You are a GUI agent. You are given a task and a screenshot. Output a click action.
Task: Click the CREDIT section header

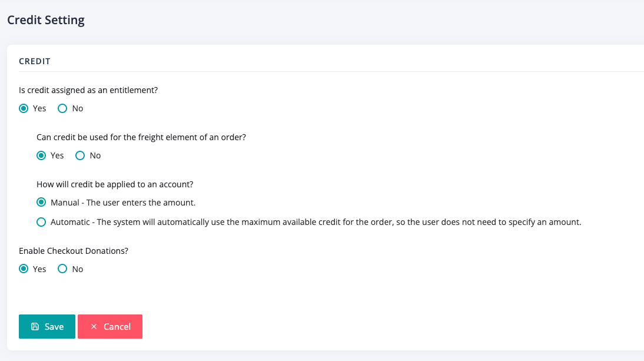coord(35,61)
